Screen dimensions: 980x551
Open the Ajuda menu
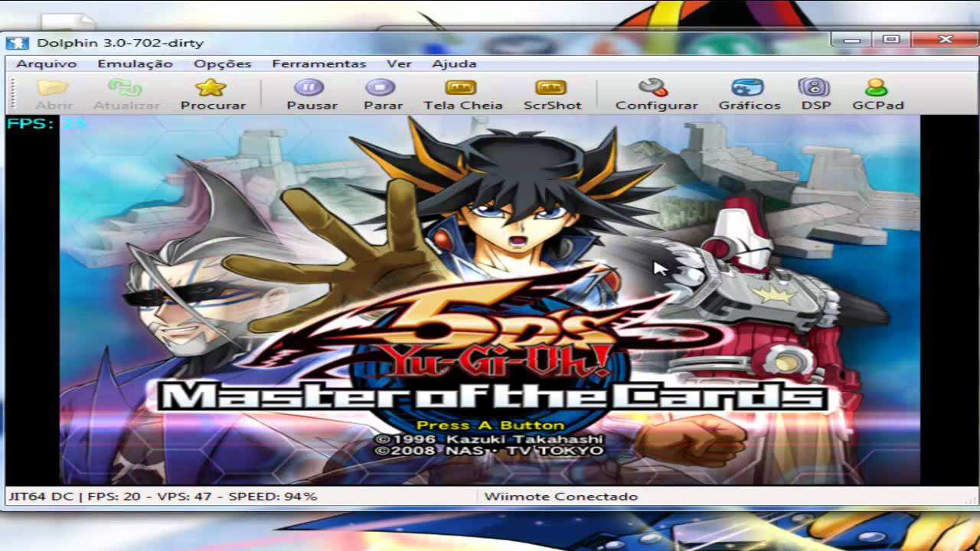click(x=454, y=64)
